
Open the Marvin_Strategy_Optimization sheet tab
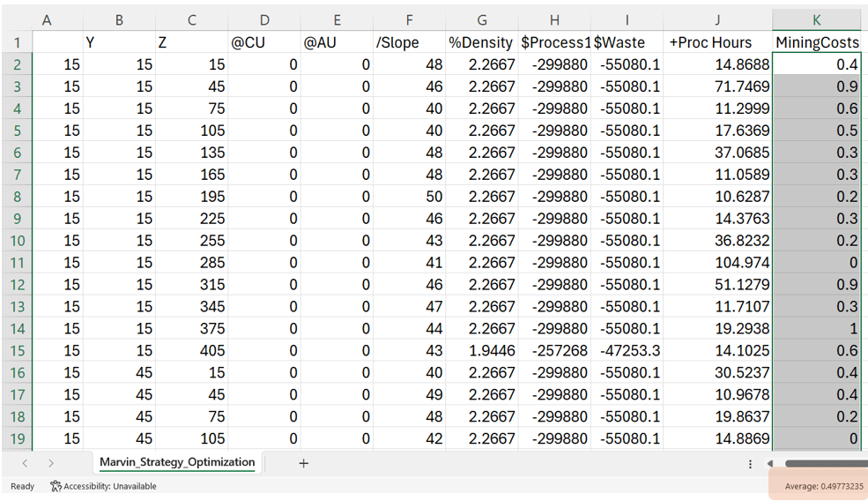(x=177, y=462)
